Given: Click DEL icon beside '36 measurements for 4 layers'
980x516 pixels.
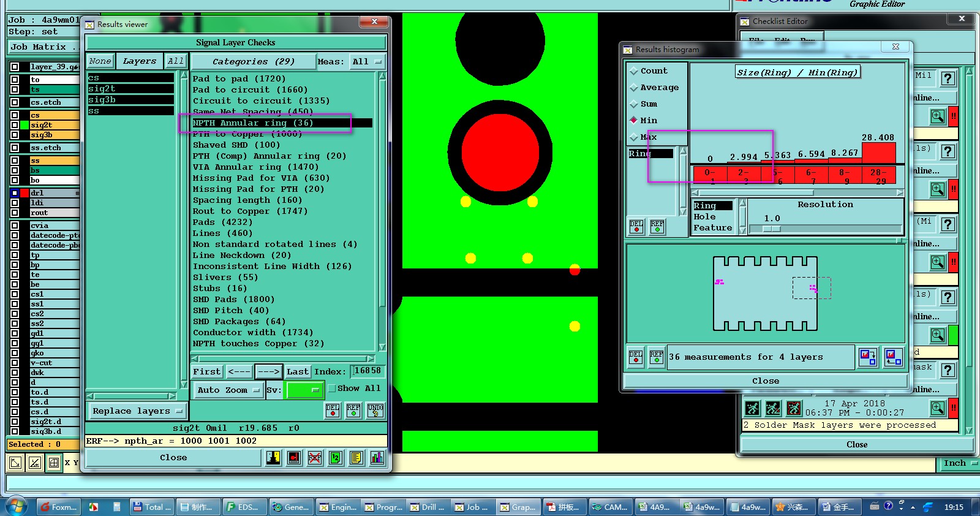Looking at the screenshot, I should 636,357.
